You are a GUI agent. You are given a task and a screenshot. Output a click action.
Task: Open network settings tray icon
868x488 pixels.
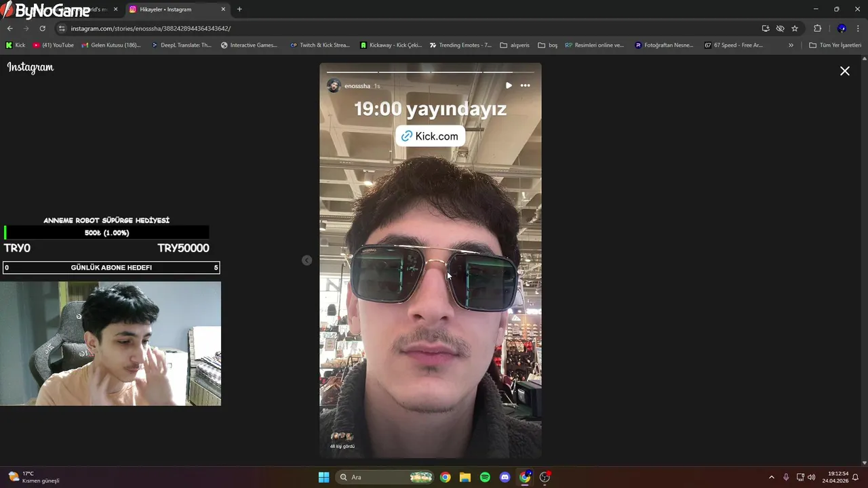800,477
